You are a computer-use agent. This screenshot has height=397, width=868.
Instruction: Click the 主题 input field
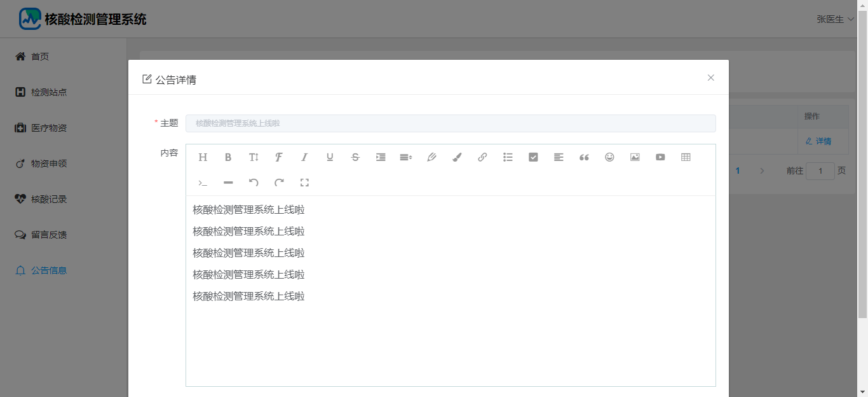pos(451,123)
